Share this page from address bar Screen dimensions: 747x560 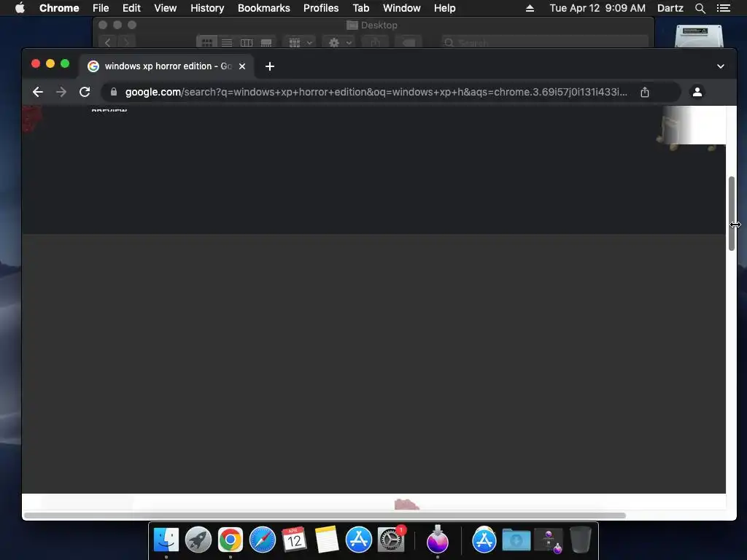(645, 92)
